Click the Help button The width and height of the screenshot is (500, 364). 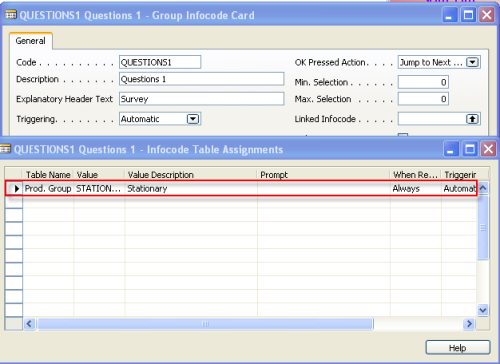458,348
